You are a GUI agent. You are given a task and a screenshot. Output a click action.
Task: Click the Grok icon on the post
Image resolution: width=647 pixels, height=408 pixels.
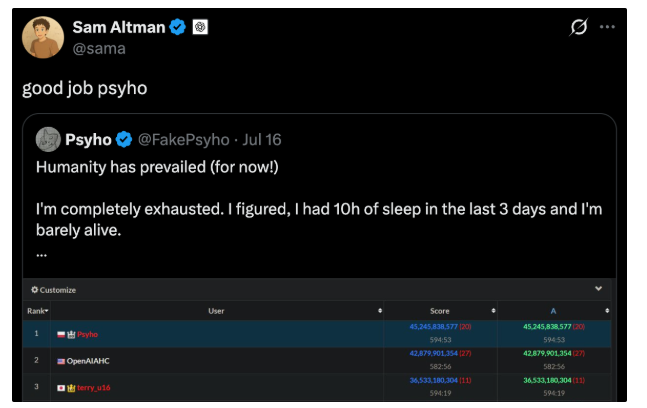coord(578,28)
